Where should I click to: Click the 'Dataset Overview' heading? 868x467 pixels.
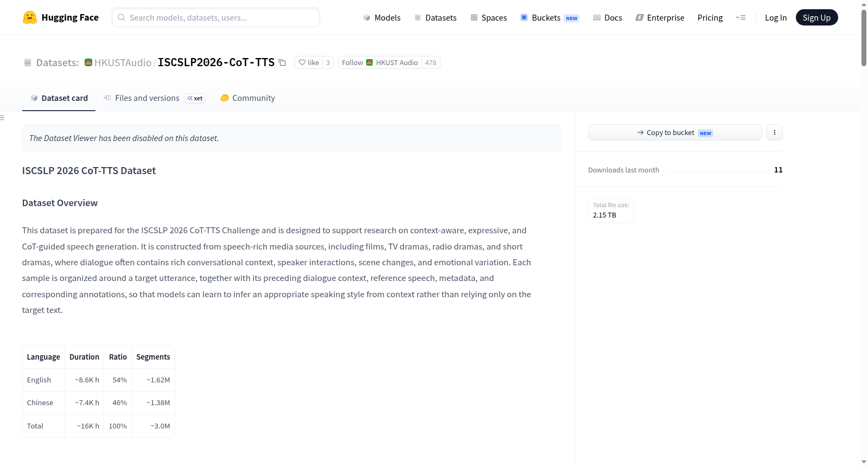(60, 203)
